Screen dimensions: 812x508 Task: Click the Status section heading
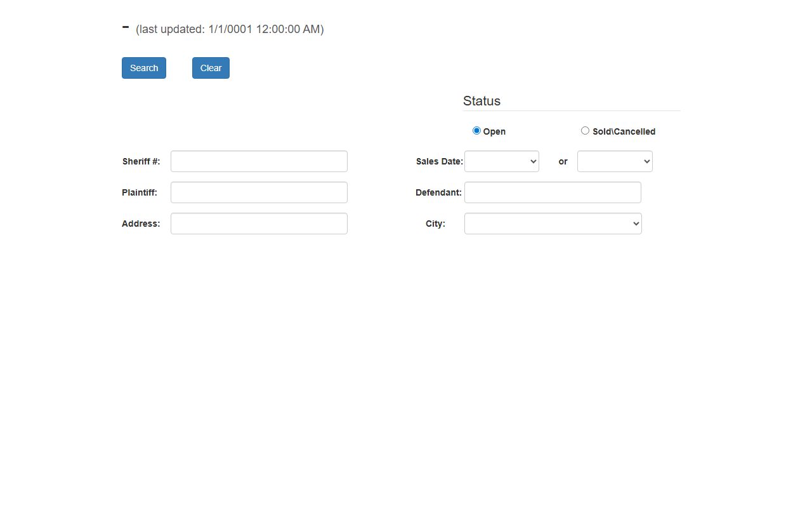click(481, 101)
